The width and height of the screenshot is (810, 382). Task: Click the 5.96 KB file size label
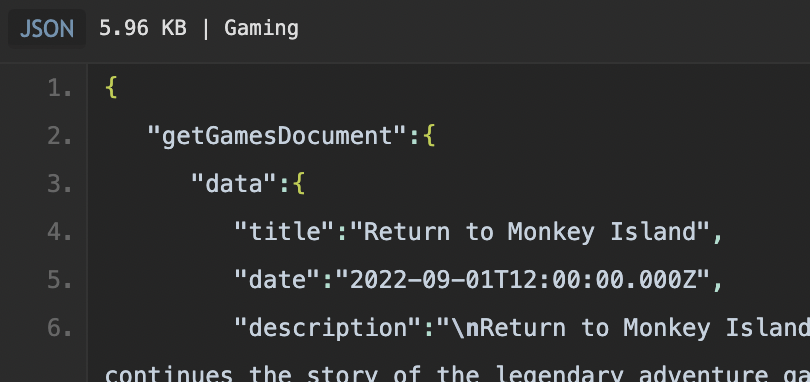click(x=143, y=28)
